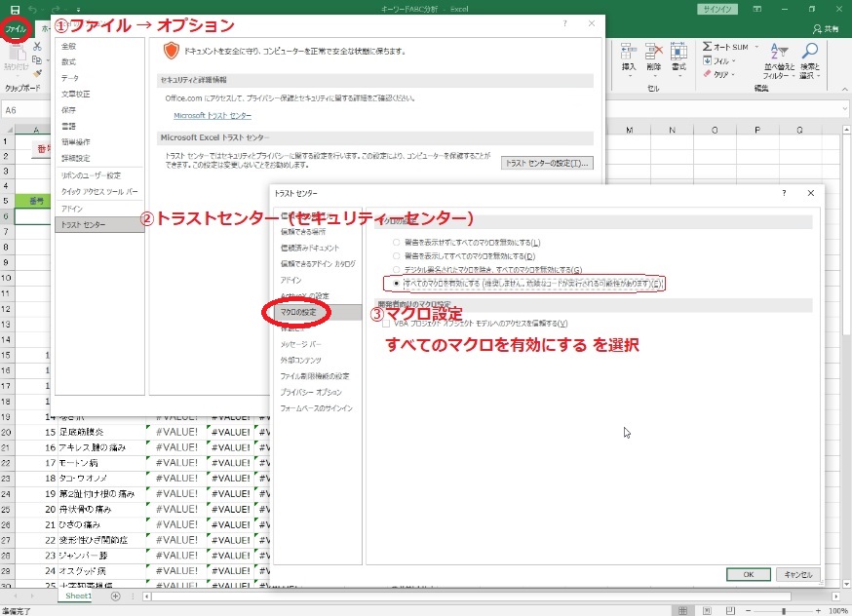Open the Find & Select dropdown arrow

click(x=818, y=76)
